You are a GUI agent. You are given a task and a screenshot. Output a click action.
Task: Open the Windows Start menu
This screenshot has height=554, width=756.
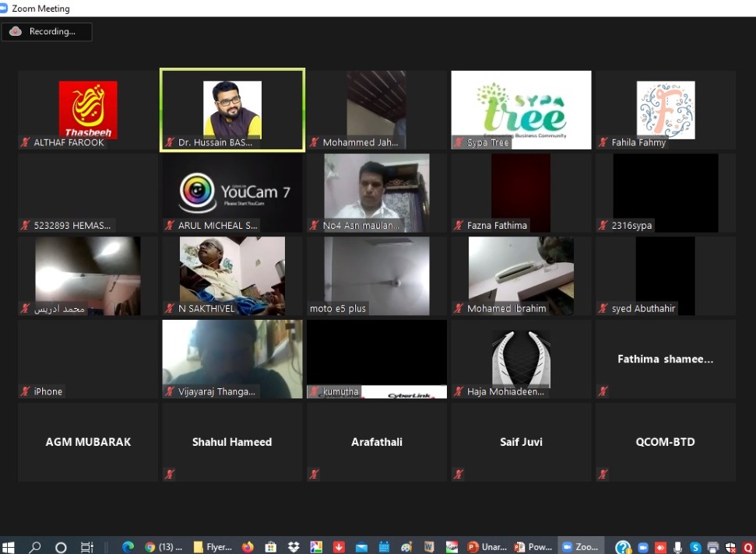tap(9, 547)
